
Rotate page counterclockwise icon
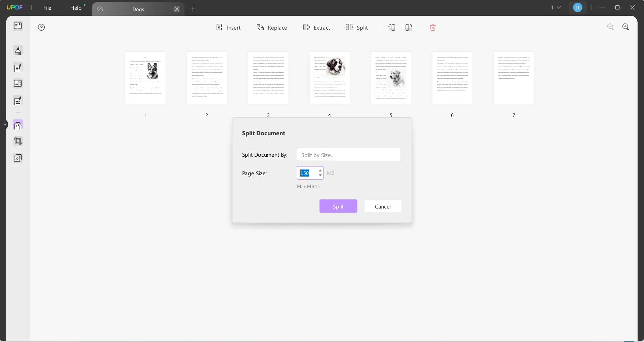point(392,28)
